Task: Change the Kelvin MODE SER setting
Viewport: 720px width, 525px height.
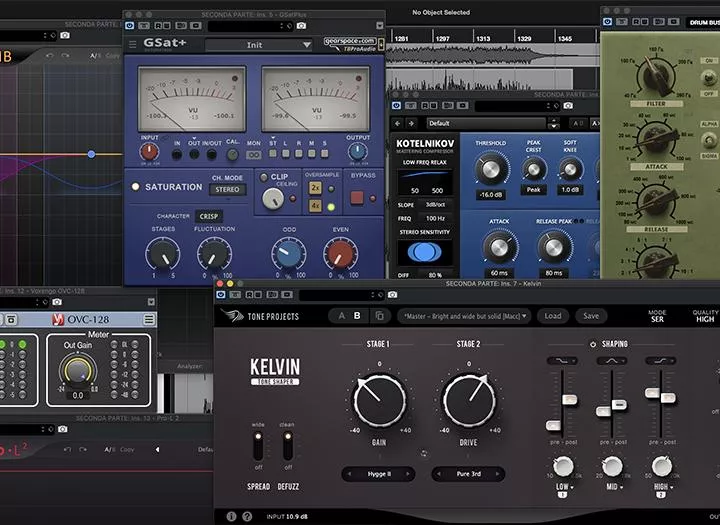Action: [657, 316]
